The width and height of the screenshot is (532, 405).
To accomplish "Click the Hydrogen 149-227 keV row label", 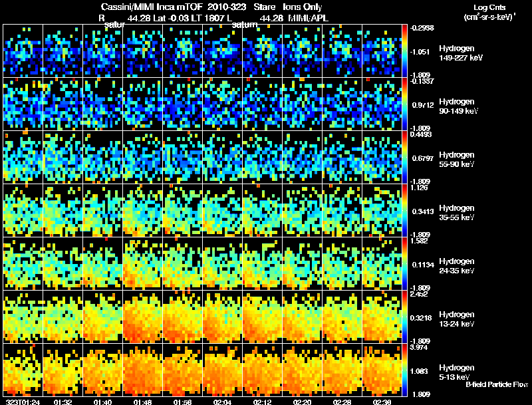I will 460,53.
